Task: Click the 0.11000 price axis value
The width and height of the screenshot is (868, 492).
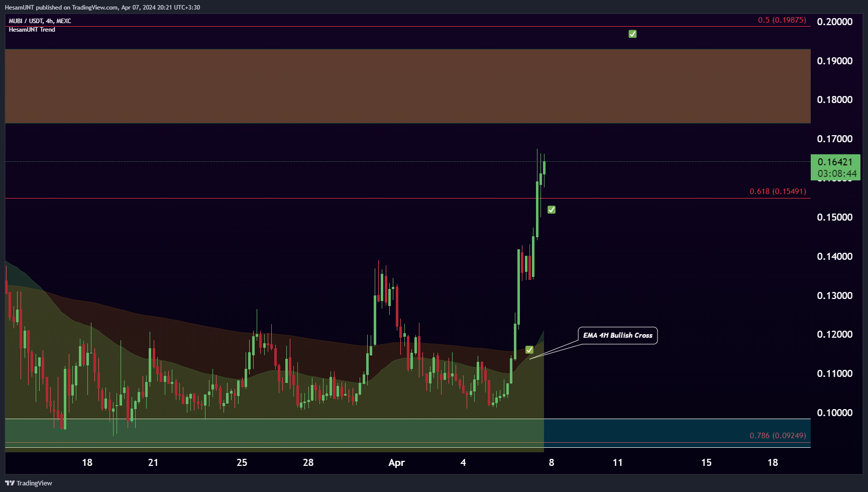Action: pyautogui.click(x=834, y=373)
